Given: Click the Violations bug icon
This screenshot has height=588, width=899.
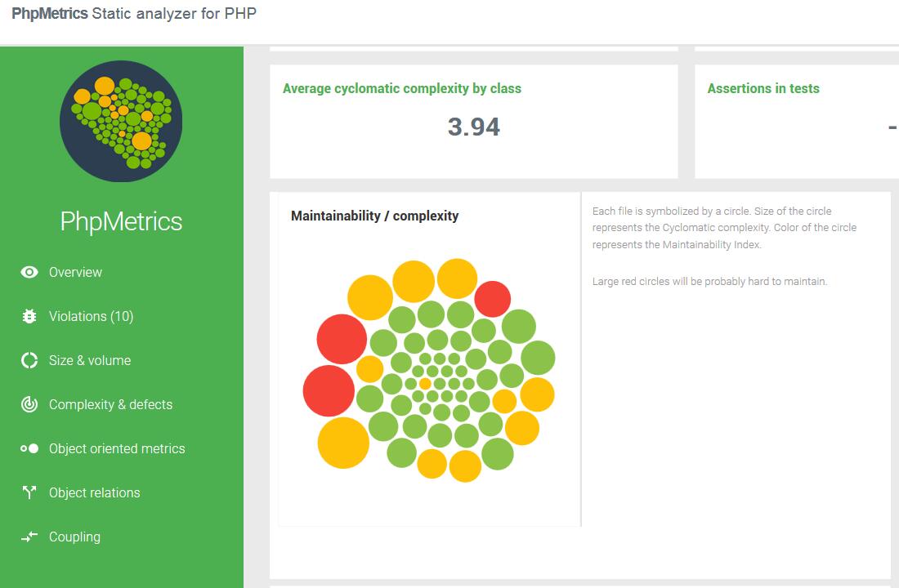Looking at the screenshot, I should point(29,316).
